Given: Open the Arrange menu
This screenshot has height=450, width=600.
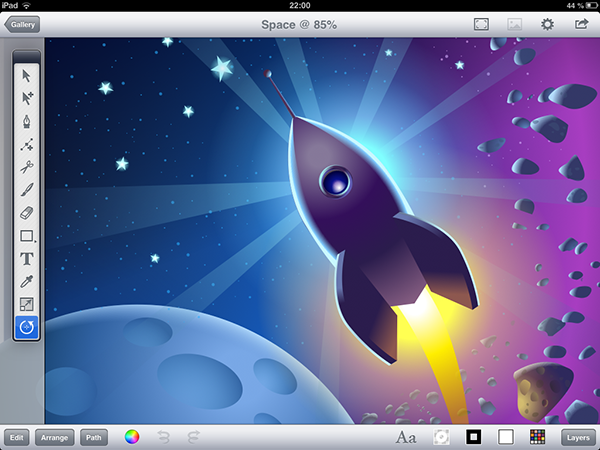Looking at the screenshot, I should [x=54, y=437].
